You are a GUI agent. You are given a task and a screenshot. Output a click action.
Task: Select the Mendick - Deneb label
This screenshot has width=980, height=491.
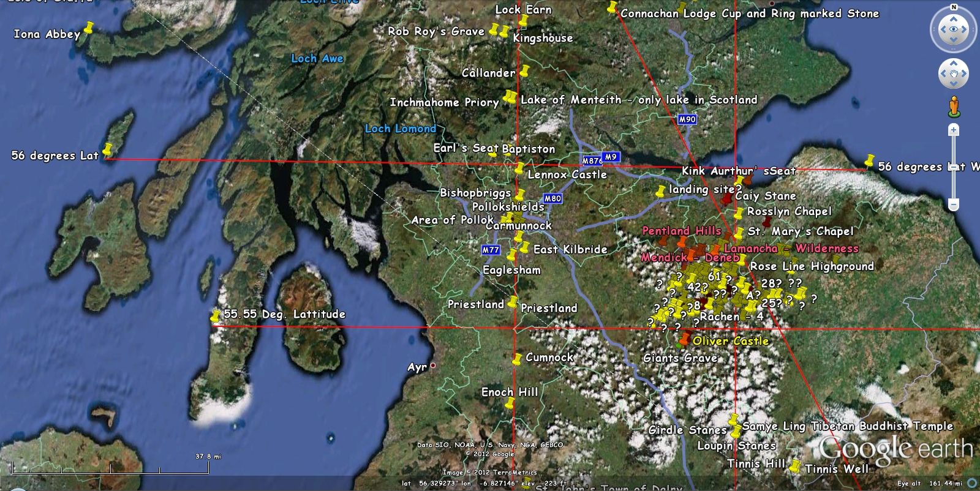click(x=690, y=257)
